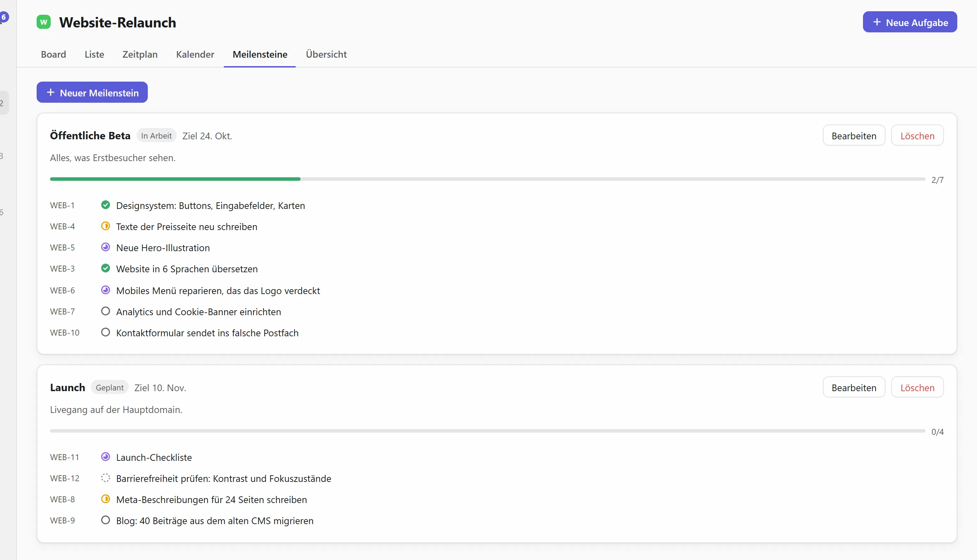
Task: Open task Neue Hero-Illustration
Action: (163, 248)
